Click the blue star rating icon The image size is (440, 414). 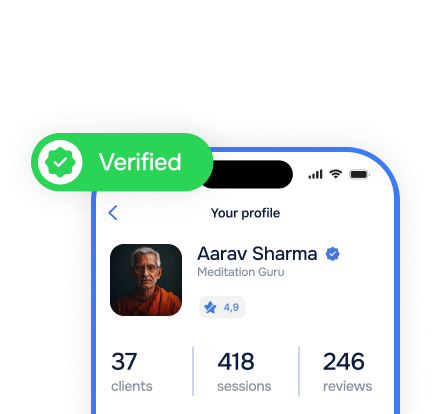coord(210,307)
